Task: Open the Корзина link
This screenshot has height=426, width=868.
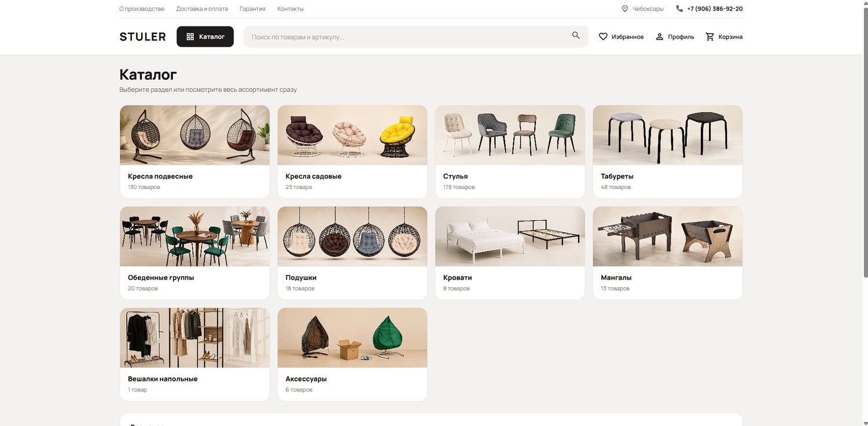Action: coord(724,36)
